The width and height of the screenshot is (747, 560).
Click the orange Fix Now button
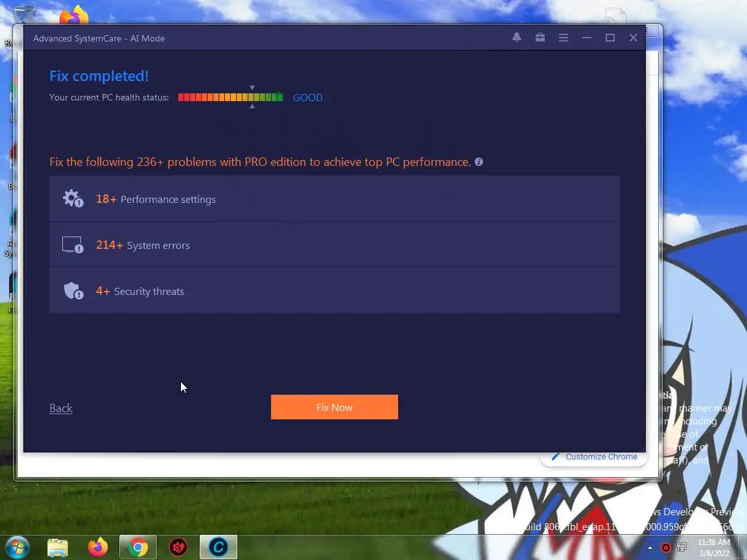(335, 407)
